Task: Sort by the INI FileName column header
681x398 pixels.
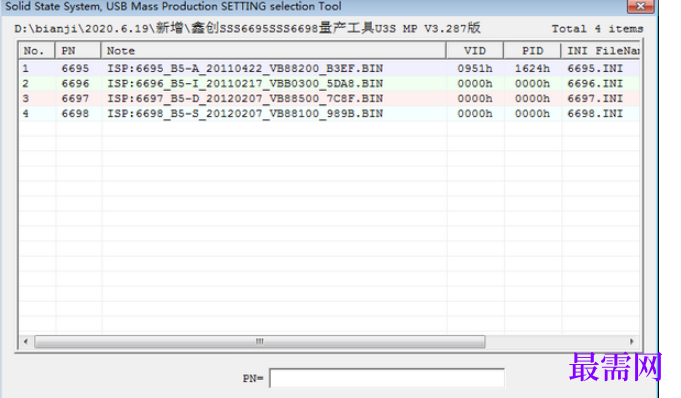Action: click(x=601, y=51)
